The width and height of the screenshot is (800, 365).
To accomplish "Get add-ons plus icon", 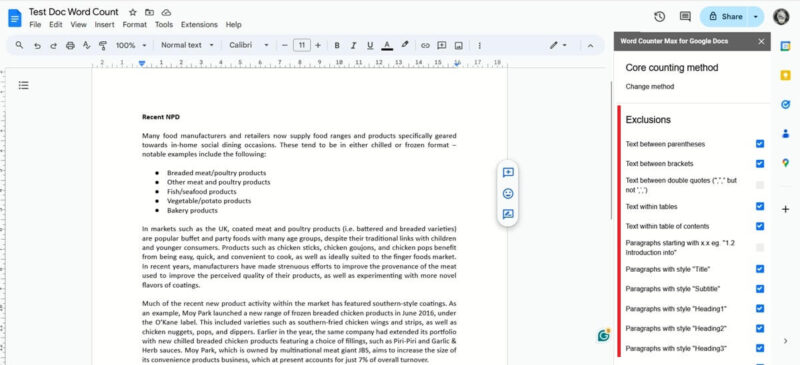I will click(x=785, y=209).
